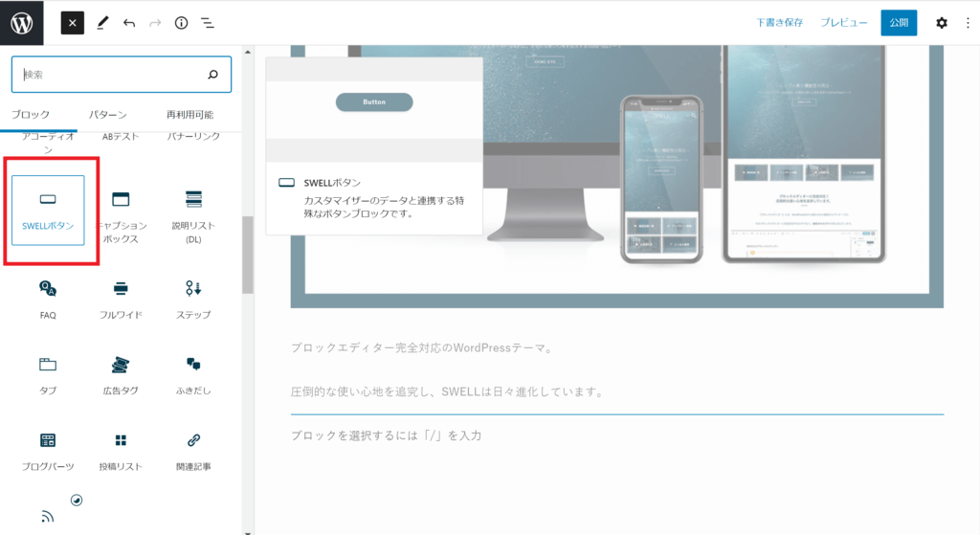The image size is (980, 535).
Task: Open the list view outline
Action: pyautogui.click(x=208, y=23)
